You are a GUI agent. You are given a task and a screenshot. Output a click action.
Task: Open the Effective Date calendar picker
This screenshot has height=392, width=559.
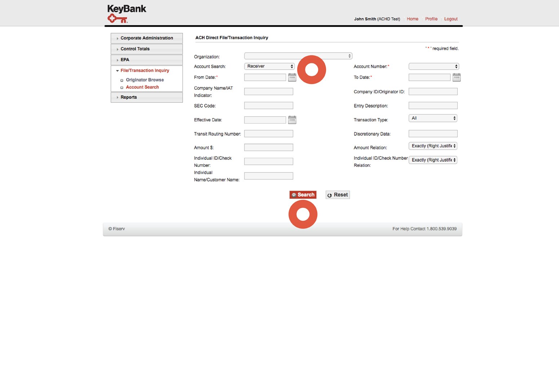[x=292, y=120]
